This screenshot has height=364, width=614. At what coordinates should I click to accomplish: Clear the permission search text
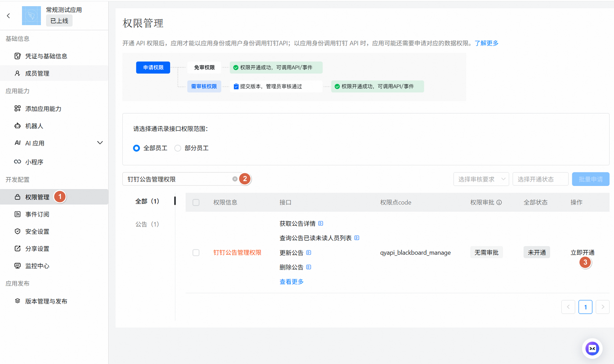[235, 179]
